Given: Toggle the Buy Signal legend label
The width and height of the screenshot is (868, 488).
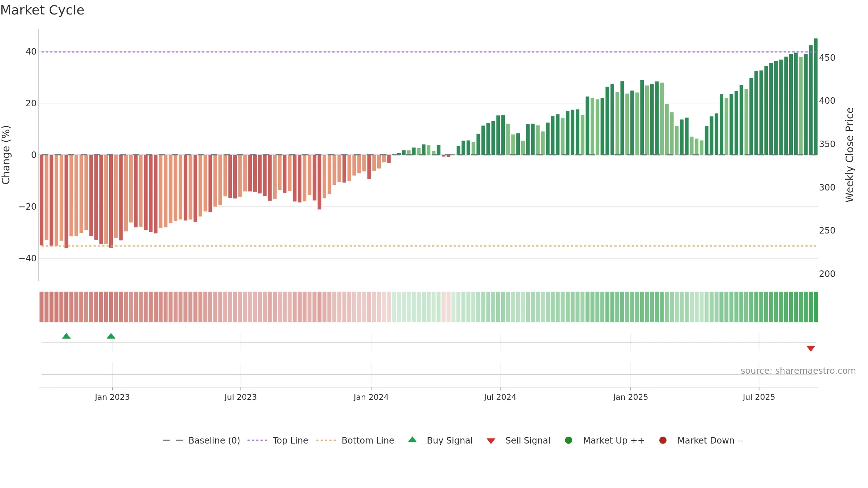Looking at the screenshot, I should click(x=450, y=440).
